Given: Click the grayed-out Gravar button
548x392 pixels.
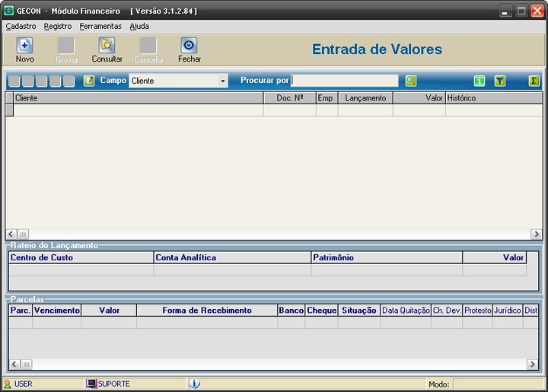Looking at the screenshot, I should click(x=66, y=50).
